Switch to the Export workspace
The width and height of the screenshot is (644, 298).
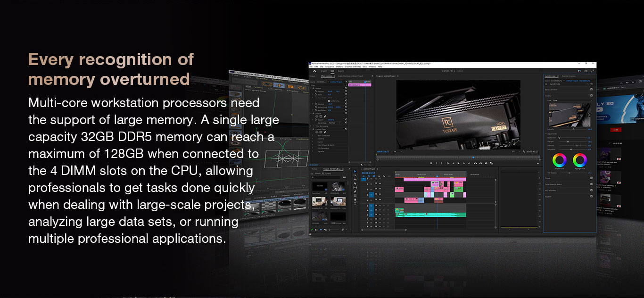click(x=340, y=71)
